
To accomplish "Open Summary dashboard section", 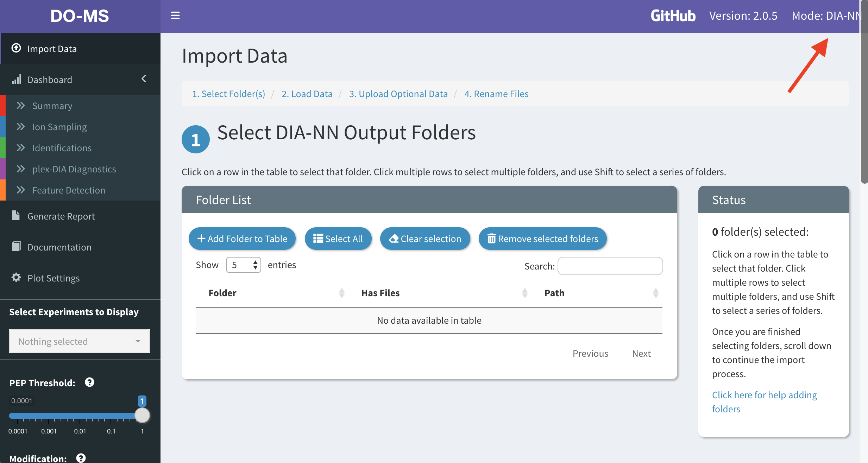I will [80, 106].
